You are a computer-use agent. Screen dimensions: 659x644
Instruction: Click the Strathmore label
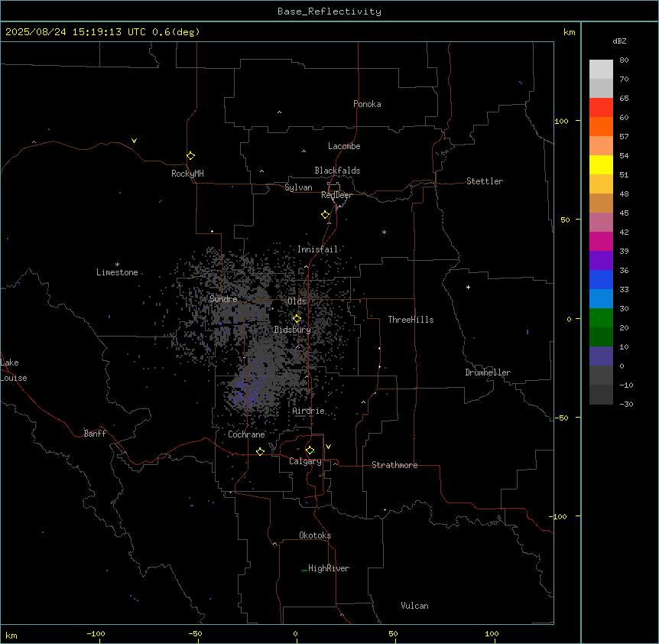[x=394, y=465]
